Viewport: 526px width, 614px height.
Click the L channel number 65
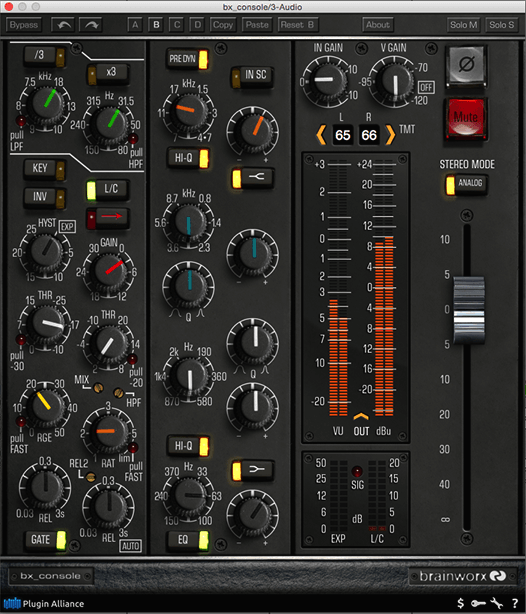343,135
